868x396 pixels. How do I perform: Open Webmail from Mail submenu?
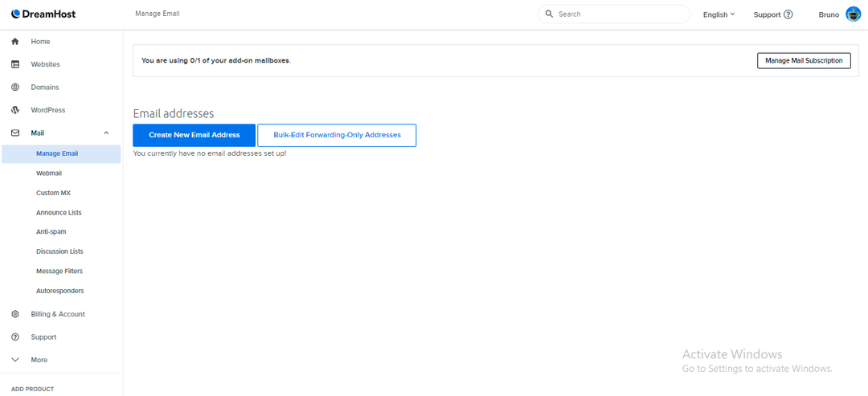[49, 174]
